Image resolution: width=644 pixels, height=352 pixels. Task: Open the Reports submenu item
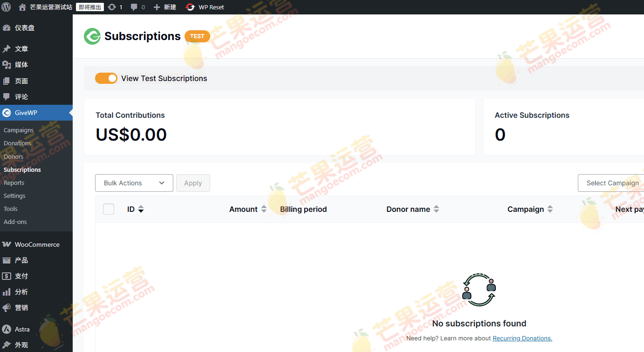pos(14,183)
